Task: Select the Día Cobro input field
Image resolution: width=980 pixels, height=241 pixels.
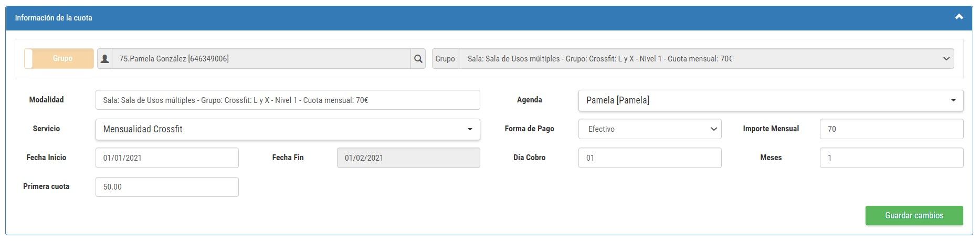Action: click(x=650, y=158)
